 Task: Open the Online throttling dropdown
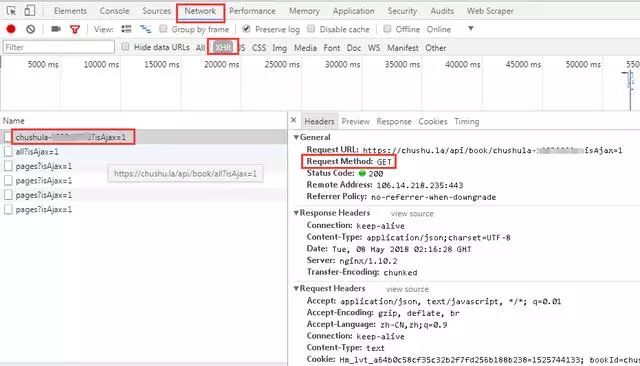click(450, 29)
